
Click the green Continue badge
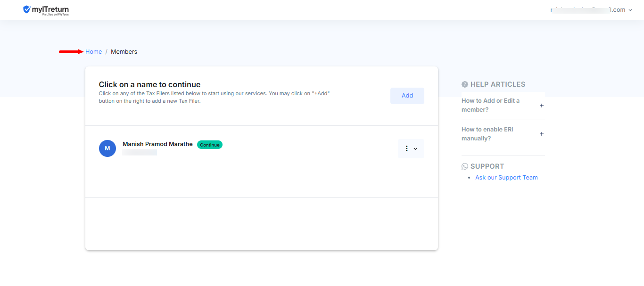209,145
